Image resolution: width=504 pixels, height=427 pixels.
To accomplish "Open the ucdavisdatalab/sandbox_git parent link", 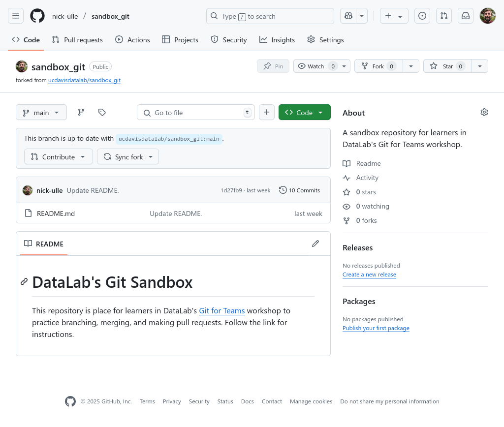I will point(84,80).
